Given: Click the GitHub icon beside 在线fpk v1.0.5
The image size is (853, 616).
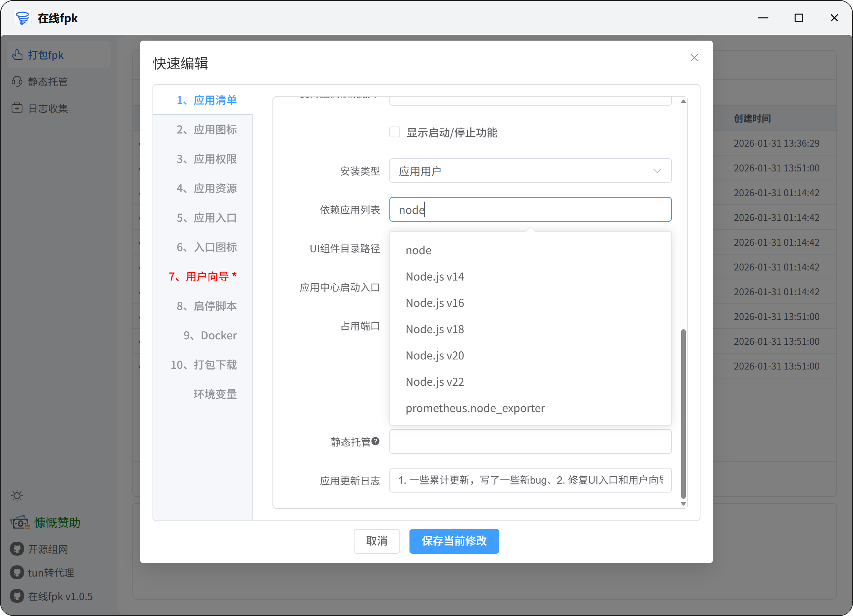Looking at the screenshot, I should point(16,596).
